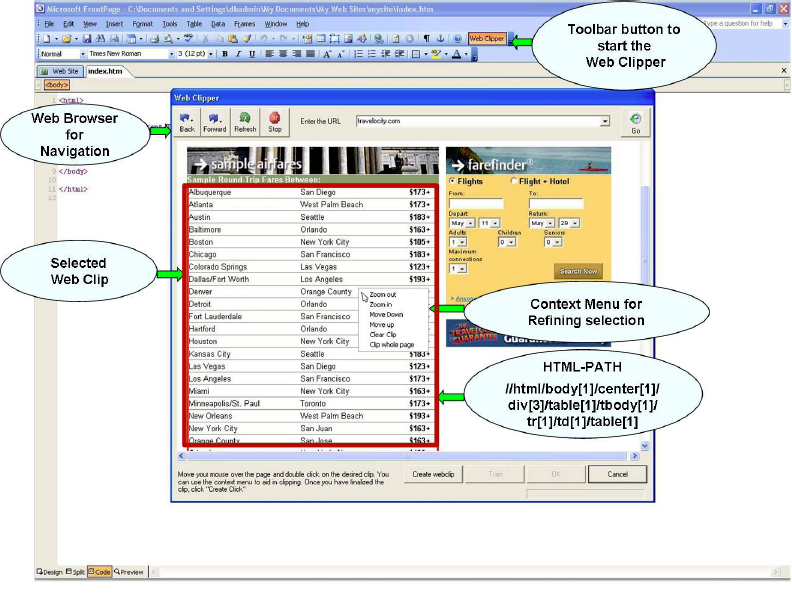Toggle Show All paragraph marks icon
Image resolution: width=792 pixels, height=611 pixels.
point(427,39)
